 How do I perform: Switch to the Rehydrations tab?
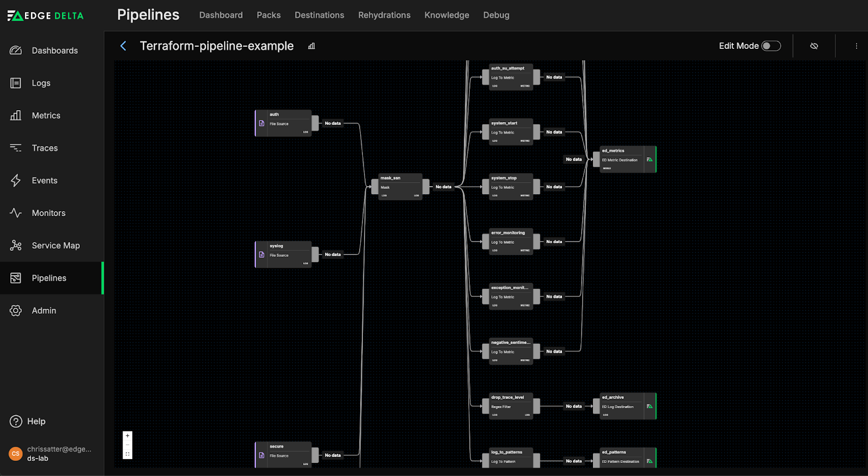[x=384, y=15]
